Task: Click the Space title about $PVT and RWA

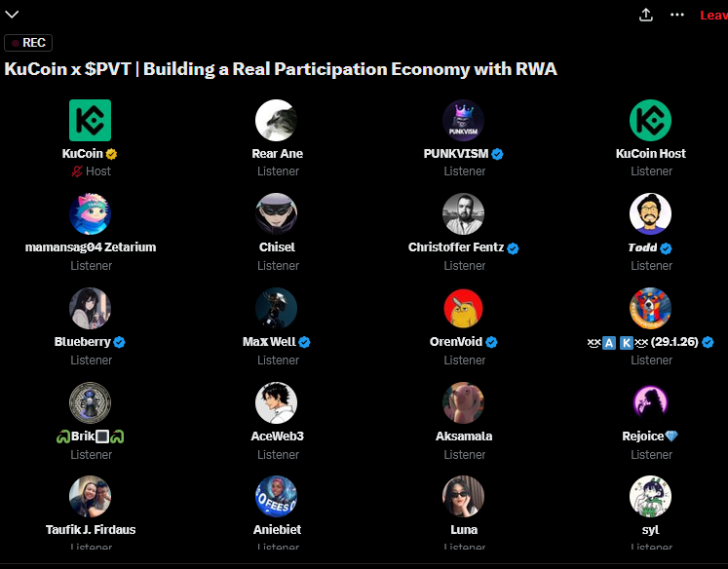Action: (x=281, y=69)
